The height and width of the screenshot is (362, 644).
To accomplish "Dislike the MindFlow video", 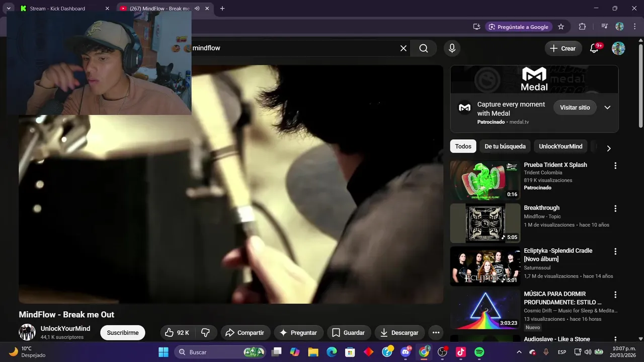I will click(x=205, y=332).
